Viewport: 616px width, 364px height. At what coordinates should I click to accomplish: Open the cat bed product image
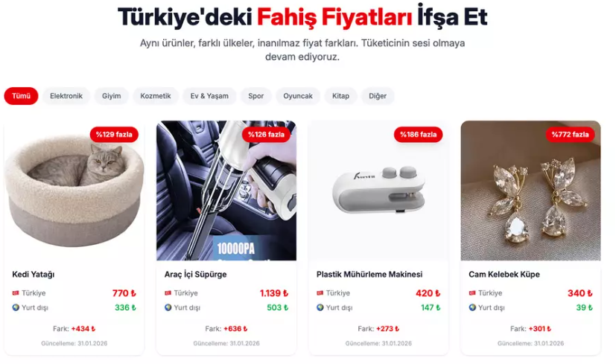pyautogui.click(x=74, y=191)
